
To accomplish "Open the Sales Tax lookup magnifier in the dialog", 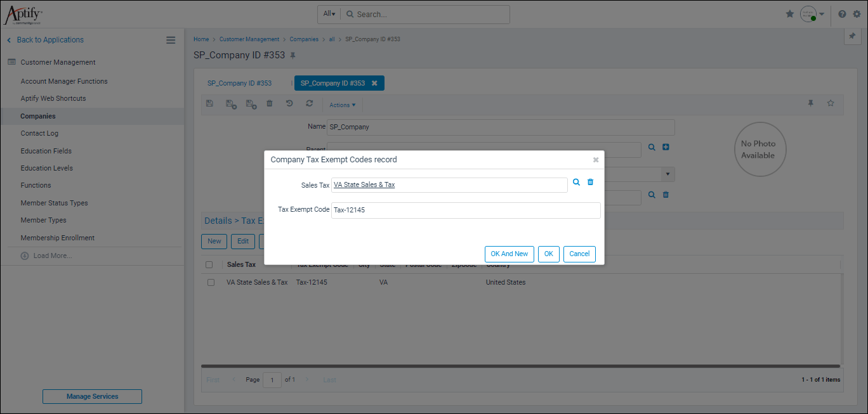I will pyautogui.click(x=576, y=182).
